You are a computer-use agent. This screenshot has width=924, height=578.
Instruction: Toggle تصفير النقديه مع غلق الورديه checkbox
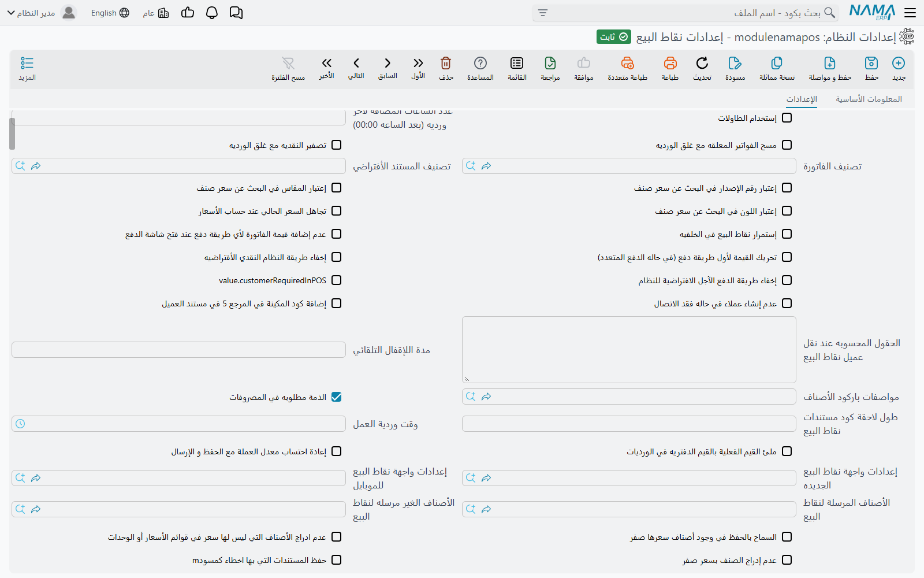(337, 145)
